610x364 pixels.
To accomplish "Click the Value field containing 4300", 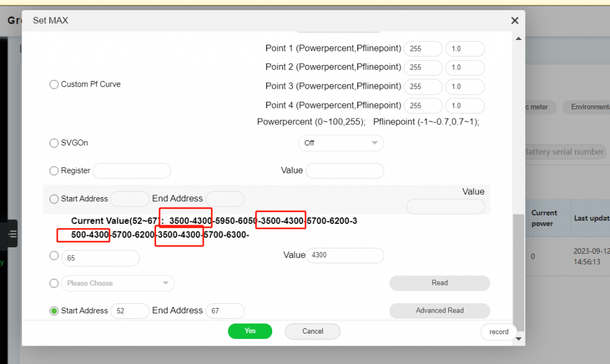I will (x=344, y=256).
